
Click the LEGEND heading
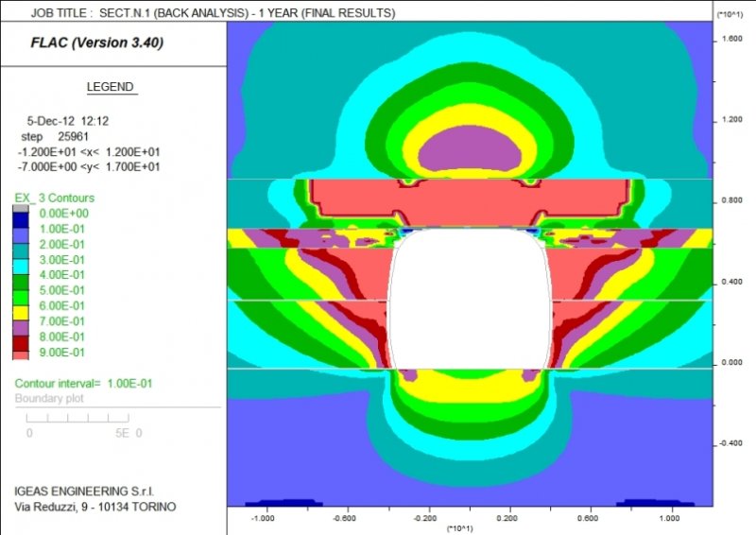coord(112,87)
